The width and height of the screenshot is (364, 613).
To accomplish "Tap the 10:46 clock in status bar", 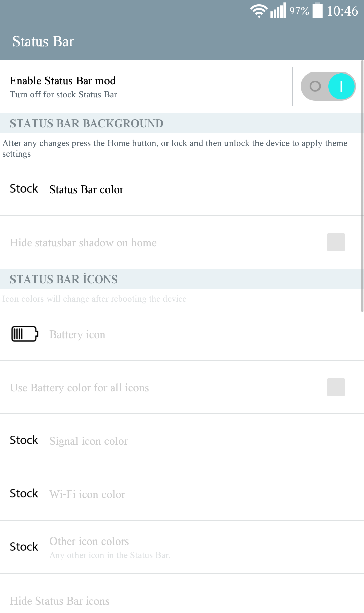I will (342, 11).
